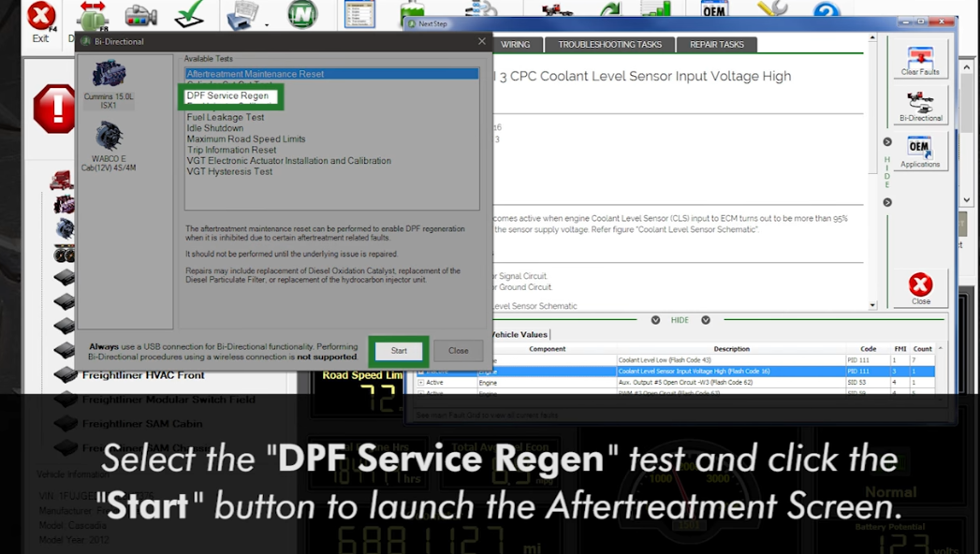This screenshot has width=980, height=554.
Task: Click the HIDE label above the fault grid
Action: point(680,320)
